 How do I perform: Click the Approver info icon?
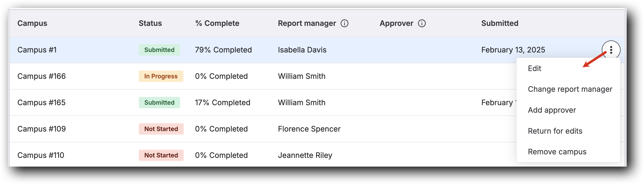click(422, 24)
